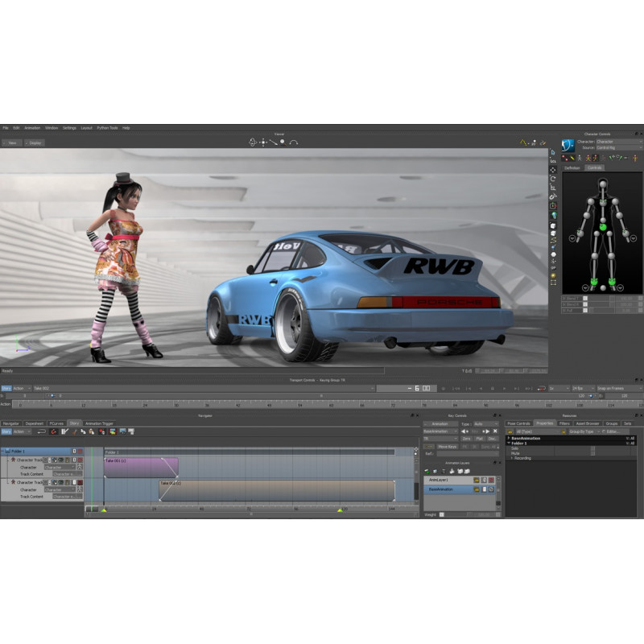The width and height of the screenshot is (644, 644).
Task: Toggle red mute on first Character Track
Action: (80, 460)
